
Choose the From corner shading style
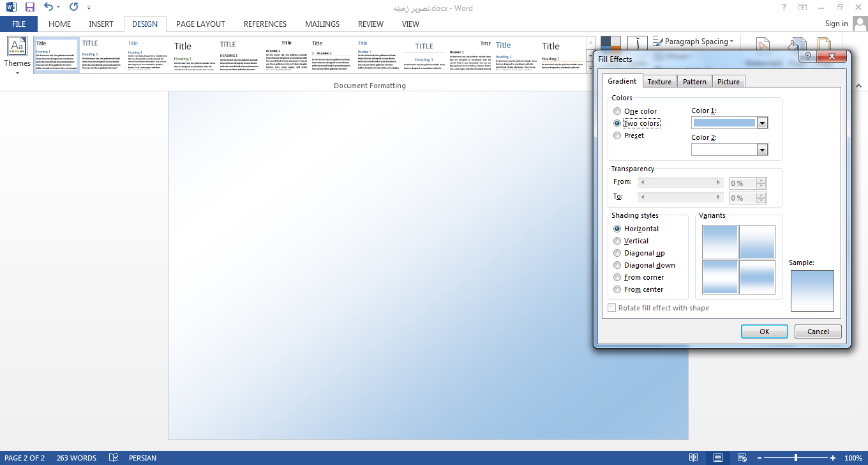coord(617,277)
